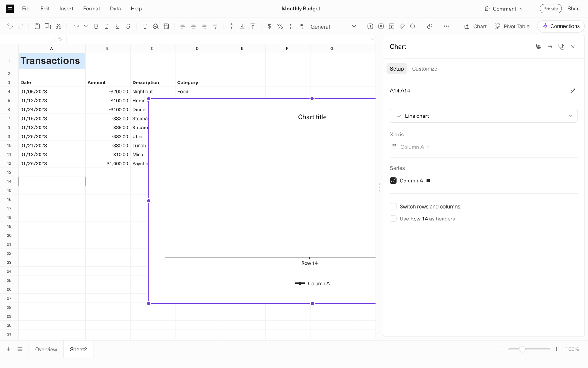Open the Data menu

tap(115, 9)
